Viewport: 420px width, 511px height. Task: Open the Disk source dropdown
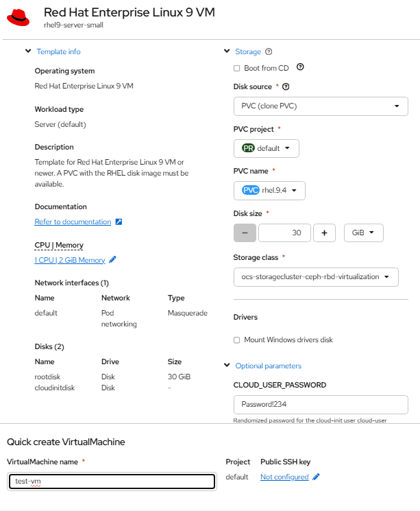coord(321,106)
